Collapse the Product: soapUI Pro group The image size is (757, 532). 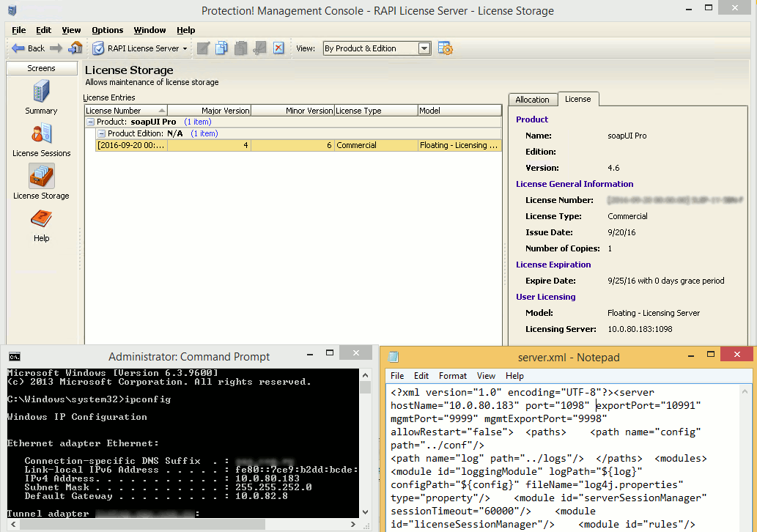[x=90, y=122]
